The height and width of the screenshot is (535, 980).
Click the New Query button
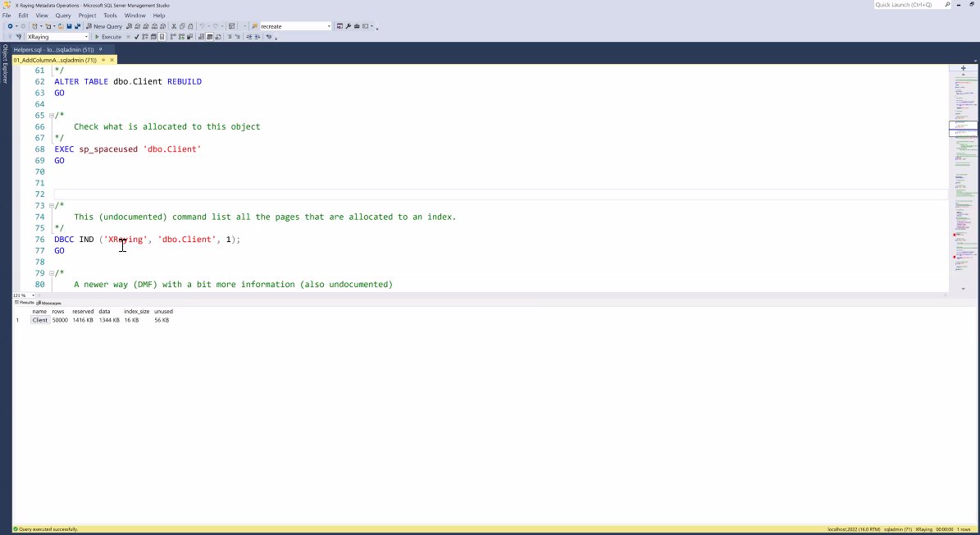[104, 26]
